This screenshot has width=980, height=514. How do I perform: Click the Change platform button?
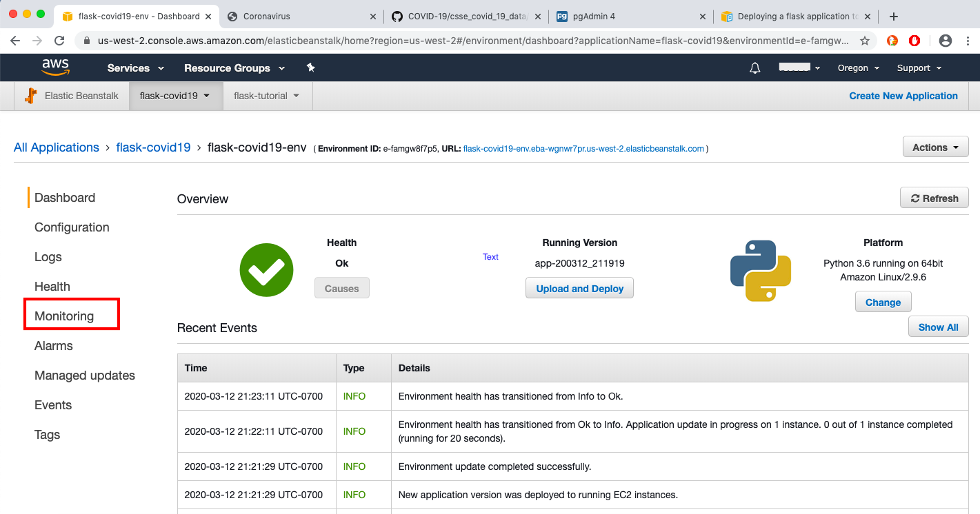tap(883, 302)
